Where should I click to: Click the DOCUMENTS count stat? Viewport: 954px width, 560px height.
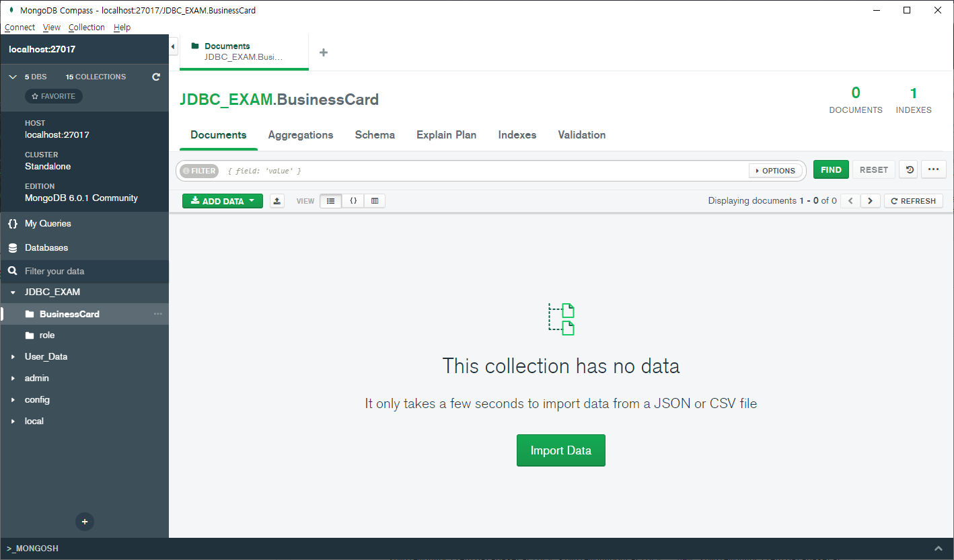(856, 100)
